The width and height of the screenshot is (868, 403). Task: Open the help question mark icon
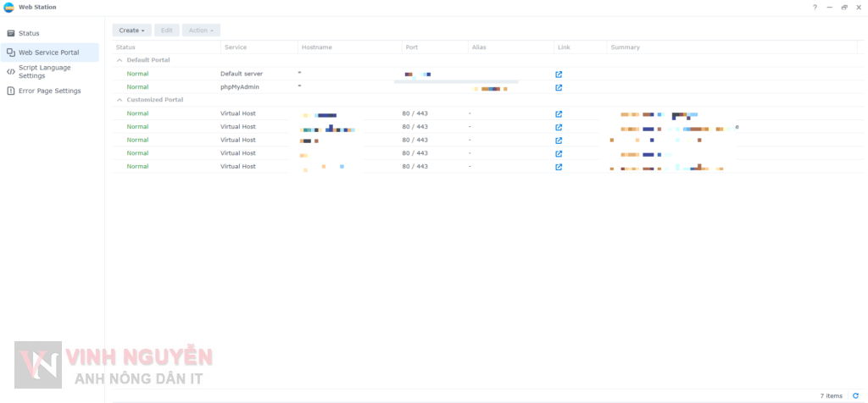[815, 7]
